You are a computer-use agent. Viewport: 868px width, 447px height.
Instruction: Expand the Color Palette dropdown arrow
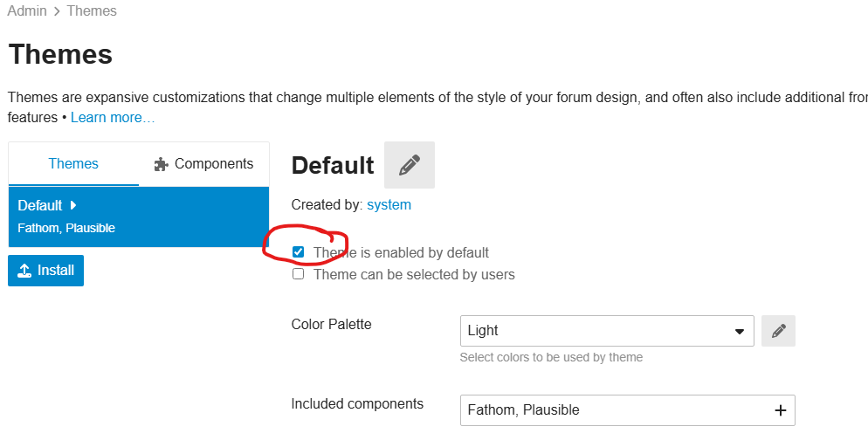click(739, 332)
